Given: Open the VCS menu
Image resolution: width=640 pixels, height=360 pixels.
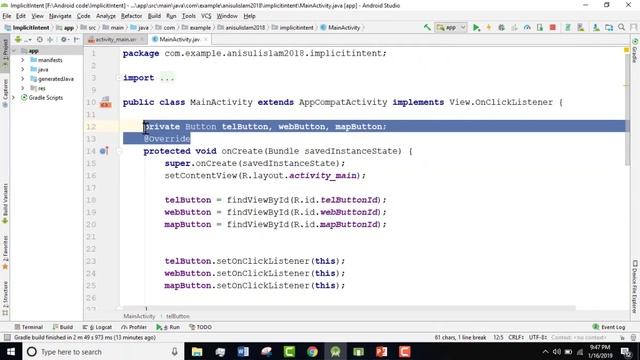Looking at the screenshot, I should tap(206, 16).
